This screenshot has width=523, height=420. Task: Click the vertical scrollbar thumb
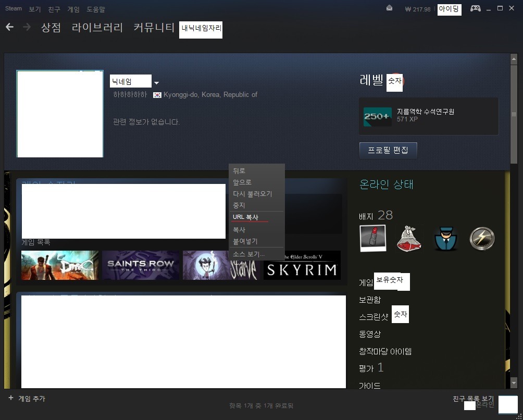coord(514,114)
